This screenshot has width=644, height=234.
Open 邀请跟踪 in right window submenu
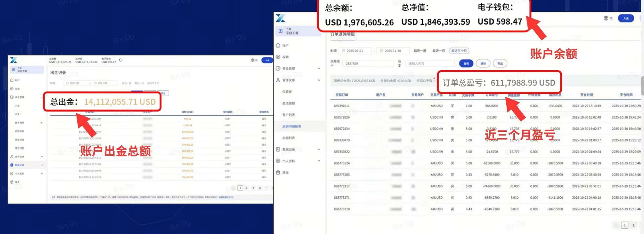(288, 103)
